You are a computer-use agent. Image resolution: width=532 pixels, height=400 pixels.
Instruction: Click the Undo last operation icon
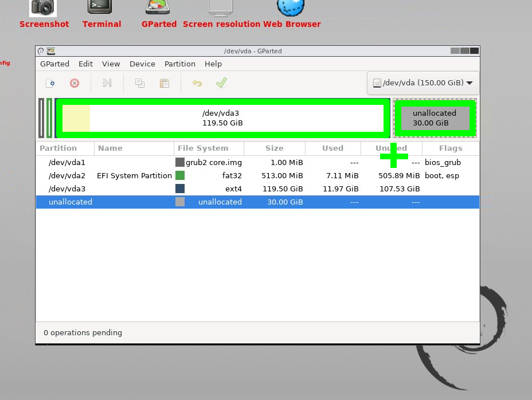(197, 83)
